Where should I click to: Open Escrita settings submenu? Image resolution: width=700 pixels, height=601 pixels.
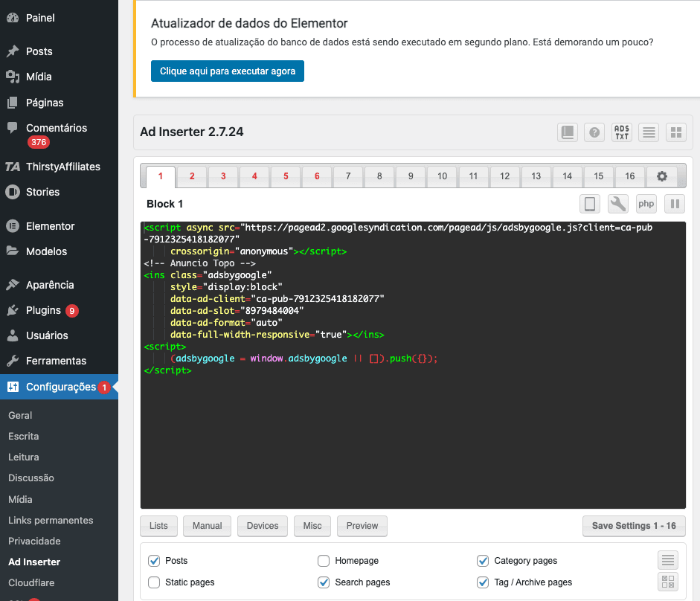pyautogui.click(x=24, y=436)
